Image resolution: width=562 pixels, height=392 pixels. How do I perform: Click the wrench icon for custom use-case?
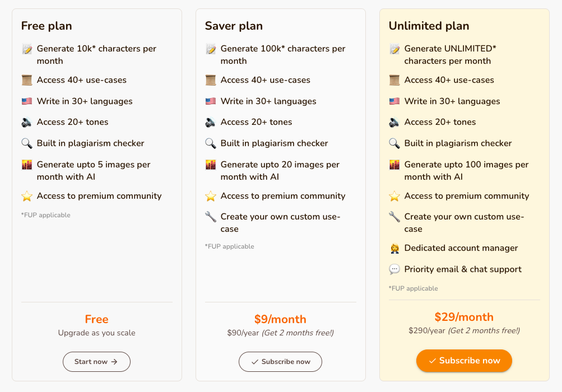coord(210,217)
